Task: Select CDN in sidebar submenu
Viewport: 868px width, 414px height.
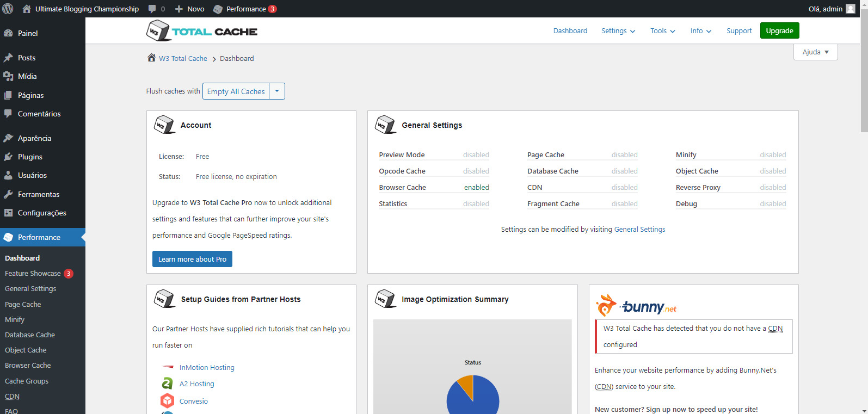Action: pos(12,397)
